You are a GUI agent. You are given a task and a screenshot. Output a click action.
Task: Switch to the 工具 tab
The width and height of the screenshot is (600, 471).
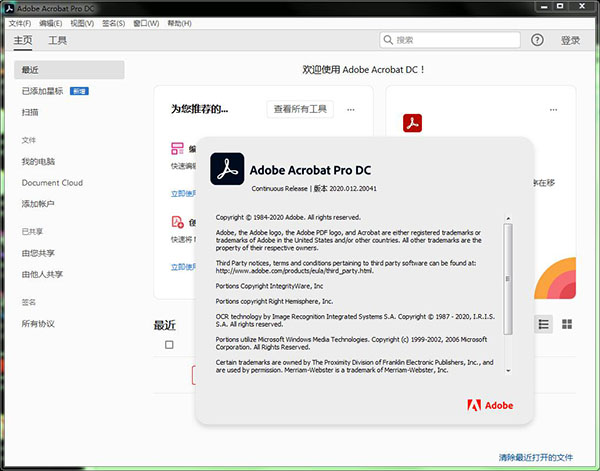pos(57,40)
